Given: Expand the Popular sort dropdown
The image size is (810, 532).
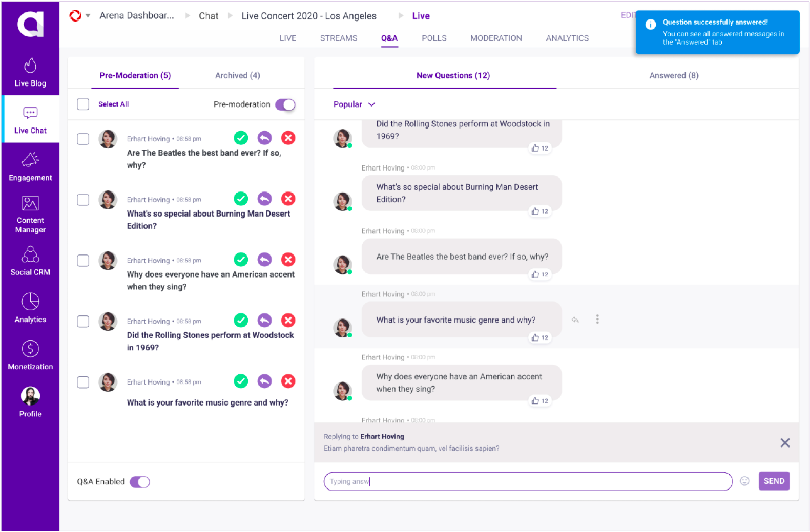Looking at the screenshot, I should tap(354, 104).
